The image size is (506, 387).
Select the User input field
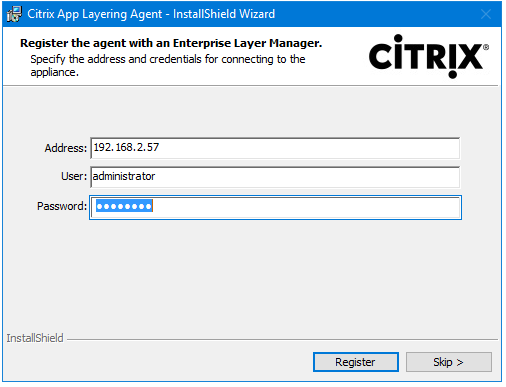tap(275, 177)
